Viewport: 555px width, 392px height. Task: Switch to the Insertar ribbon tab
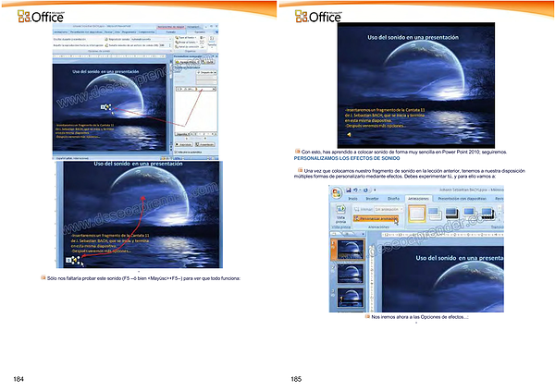pyautogui.click(x=372, y=198)
